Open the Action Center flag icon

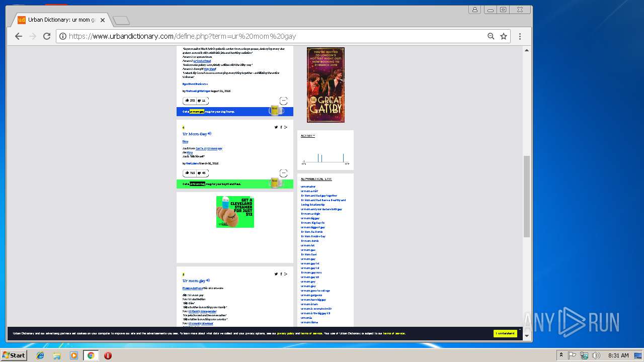(x=572, y=355)
